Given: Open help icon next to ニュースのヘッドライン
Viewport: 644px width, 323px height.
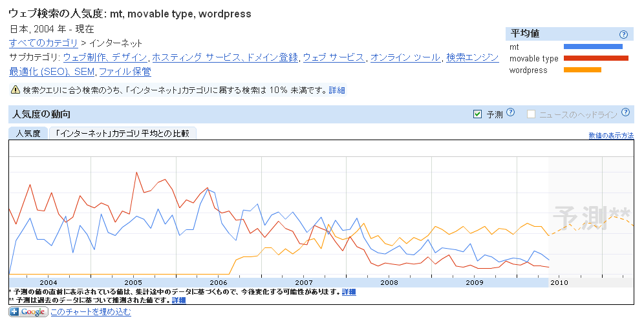Looking at the screenshot, I should [625, 112].
